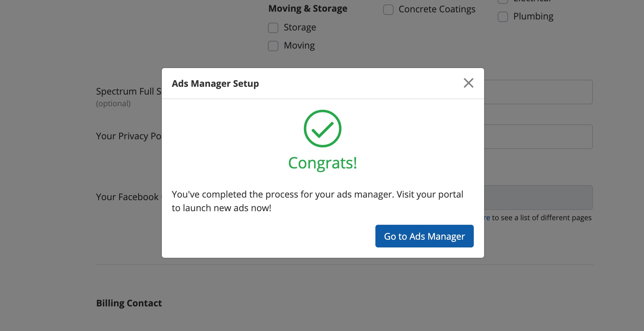This screenshot has width=644, height=331.
Task: Click the Concrete Coatings label text
Action: pos(437,9)
